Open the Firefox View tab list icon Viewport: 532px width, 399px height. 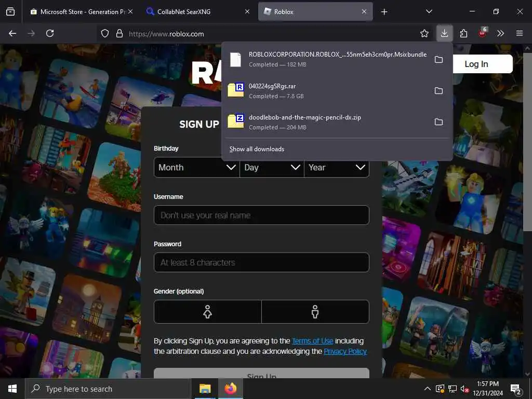coord(10,11)
